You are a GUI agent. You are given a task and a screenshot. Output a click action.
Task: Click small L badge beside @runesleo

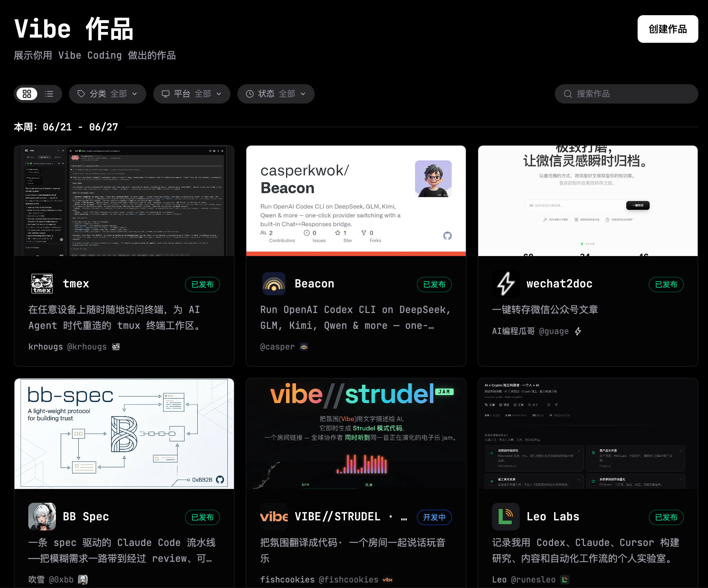click(565, 580)
